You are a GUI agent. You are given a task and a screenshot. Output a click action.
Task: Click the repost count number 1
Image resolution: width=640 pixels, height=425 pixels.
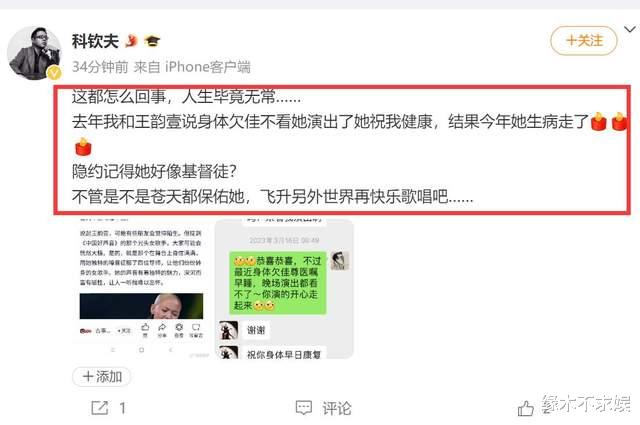[x=122, y=408]
